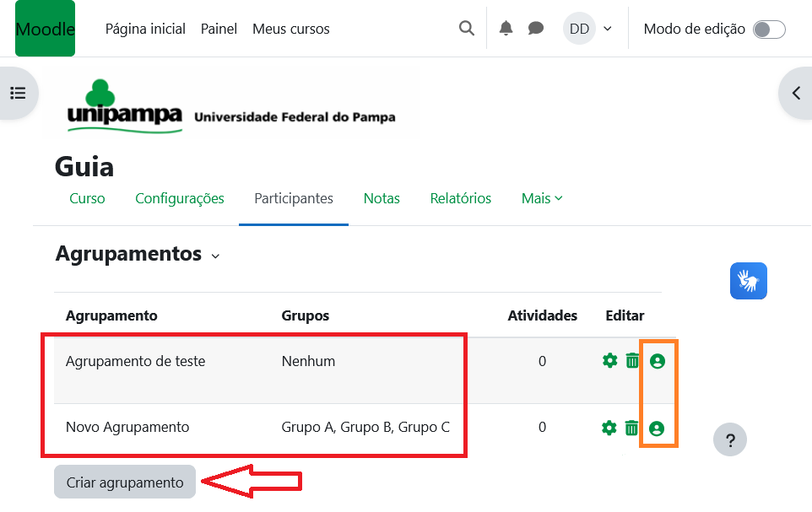Open settings gear for Agrupamento de teste

tap(609, 361)
